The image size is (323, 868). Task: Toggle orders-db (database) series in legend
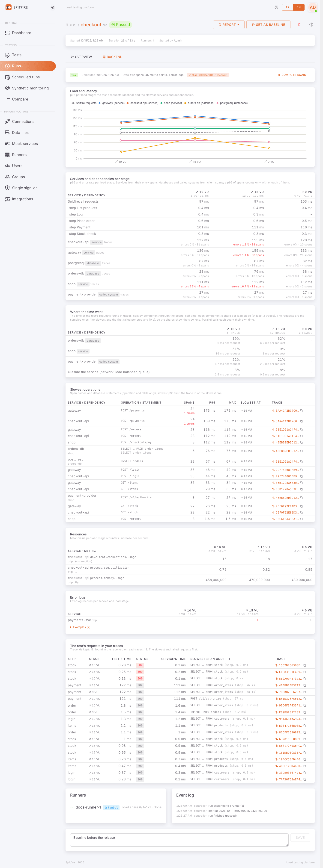[x=199, y=103]
